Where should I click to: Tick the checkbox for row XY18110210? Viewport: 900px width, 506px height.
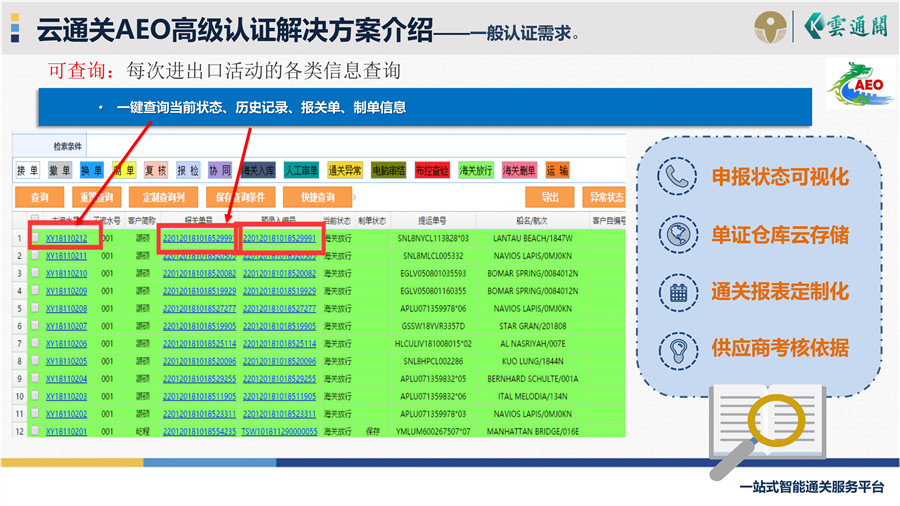pyautogui.click(x=35, y=273)
